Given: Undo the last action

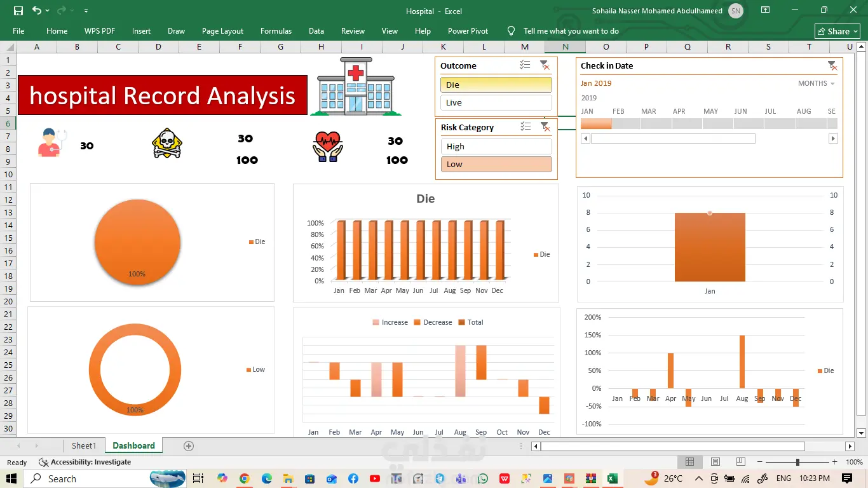Looking at the screenshot, I should [x=37, y=11].
